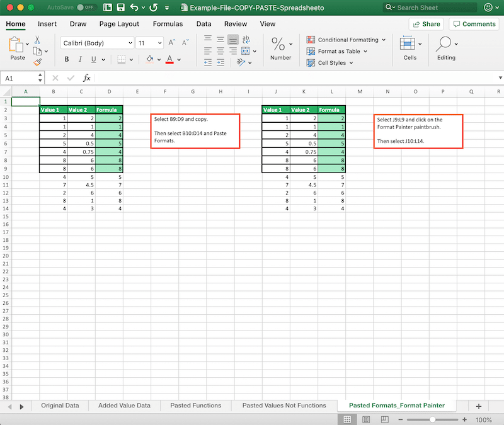Toggle the AutoSave switch
This screenshot has width=504, height=425.
(x=86, y=7)
